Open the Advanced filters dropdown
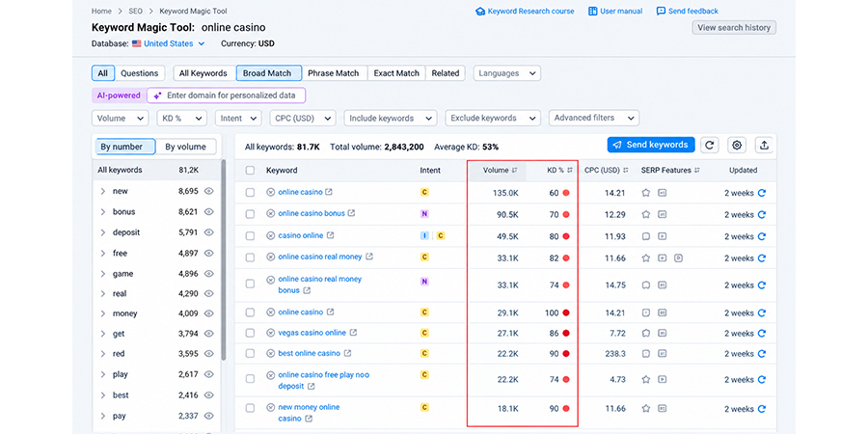The image size is (868, 434). [593, 118]
